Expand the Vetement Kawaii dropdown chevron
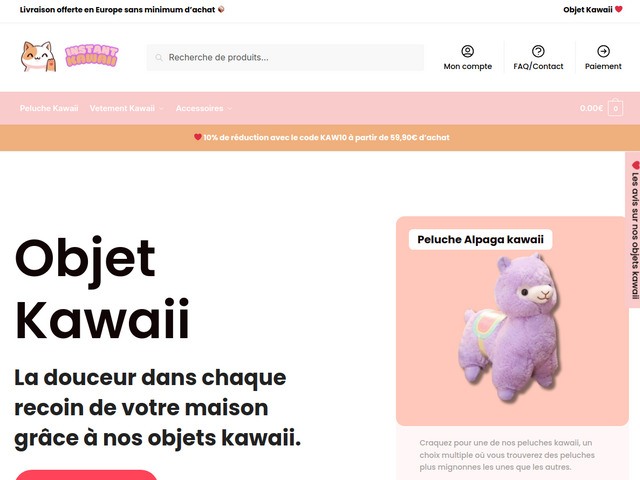This screenshot has width=640, height=480. (x=161, y=109)
